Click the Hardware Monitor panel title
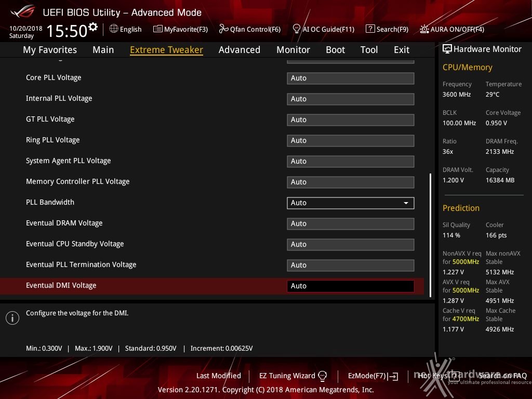The width and height of the screenshot is (532, 399). 487,49
